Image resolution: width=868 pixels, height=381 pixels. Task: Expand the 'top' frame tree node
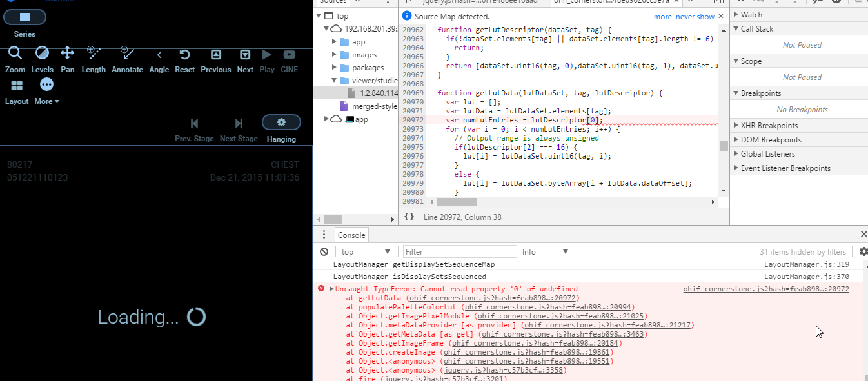pos(320,16)
